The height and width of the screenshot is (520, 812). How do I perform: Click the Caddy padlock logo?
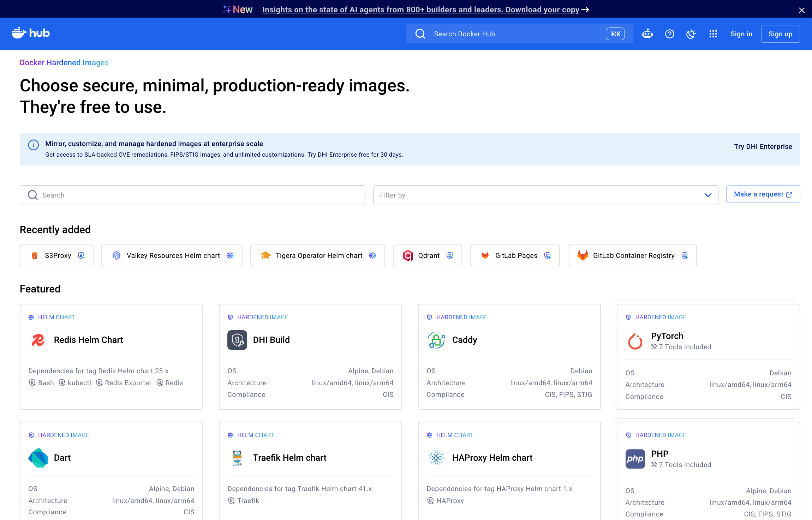(436, 340)
